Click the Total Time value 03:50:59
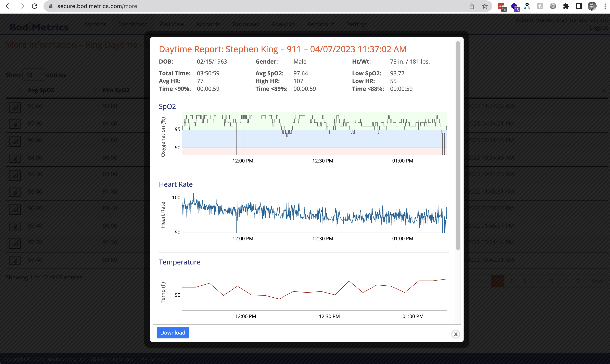Viewport: 610px width, 364px height. [208, 73]
